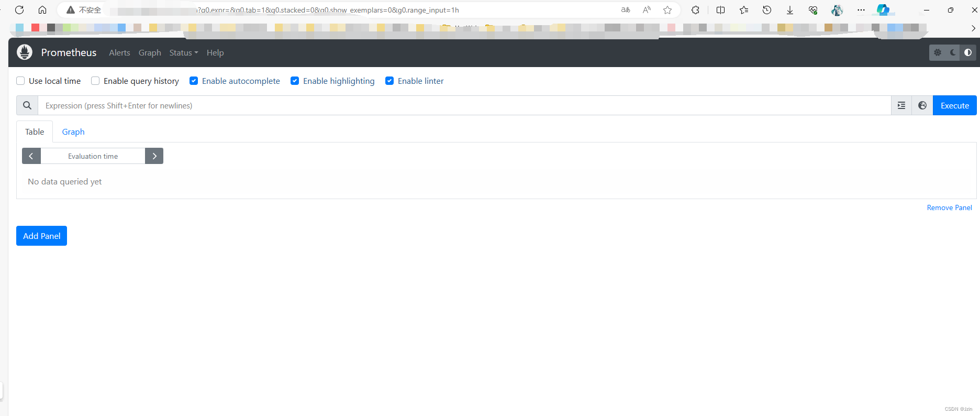
Task: Enable query history checkbox
Action: click(x=95, y=81)
